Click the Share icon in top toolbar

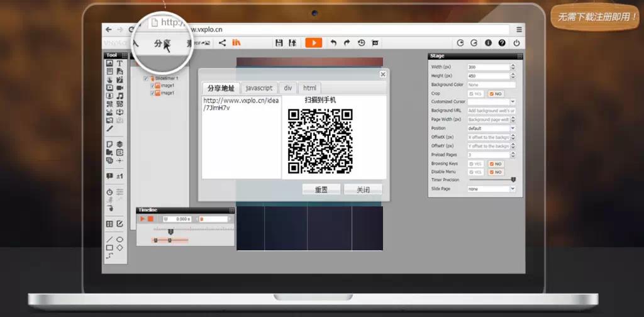click(222, 43)
